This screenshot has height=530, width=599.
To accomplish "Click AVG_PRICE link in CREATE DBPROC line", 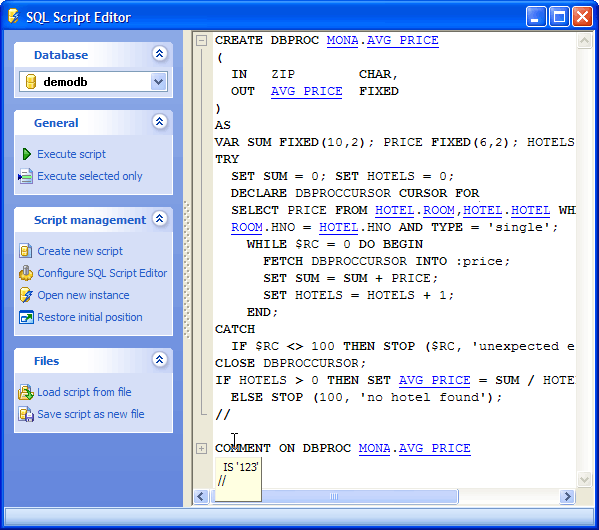I will [403, 40].
